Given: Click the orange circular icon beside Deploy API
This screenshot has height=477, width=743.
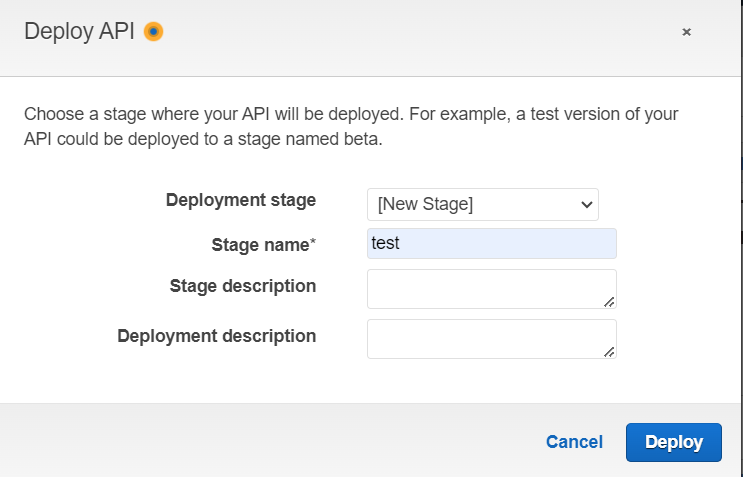Looking at the screenshot, I should (153, 32).
